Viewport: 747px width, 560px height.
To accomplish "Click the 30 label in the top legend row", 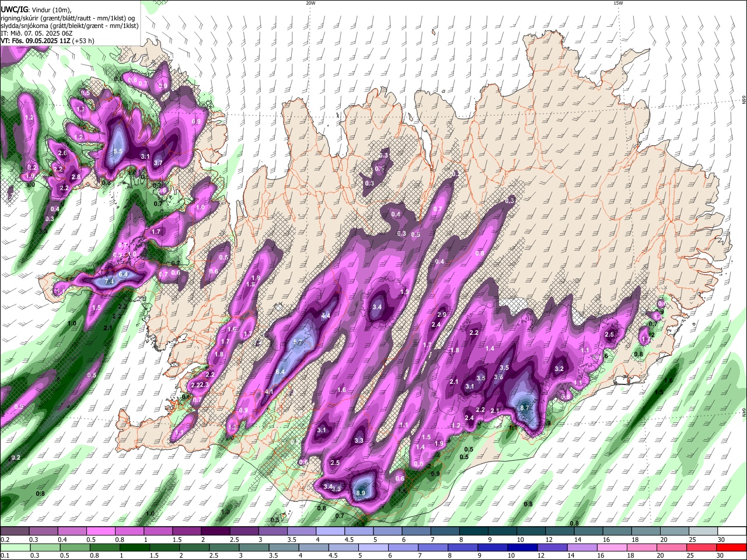I will pos(721,540).
